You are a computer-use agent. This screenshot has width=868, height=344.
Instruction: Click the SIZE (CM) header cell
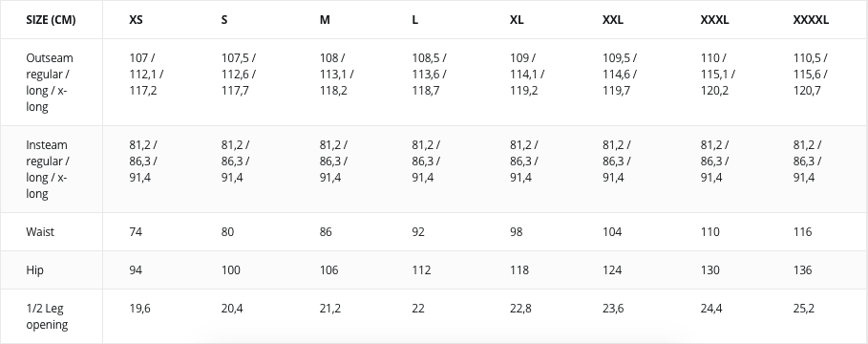click(x=51, y=20)
